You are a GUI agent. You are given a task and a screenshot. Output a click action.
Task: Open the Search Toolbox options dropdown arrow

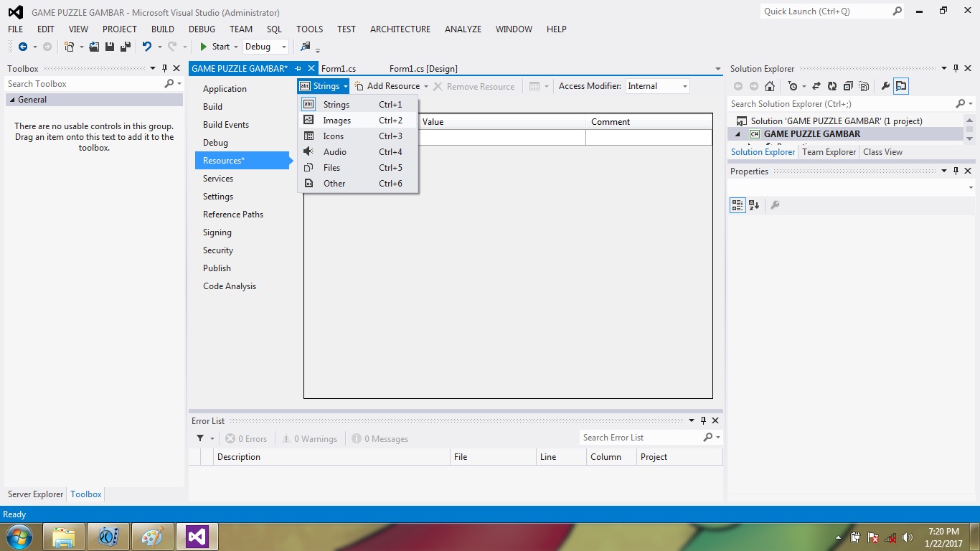click(x=179, y=84)
